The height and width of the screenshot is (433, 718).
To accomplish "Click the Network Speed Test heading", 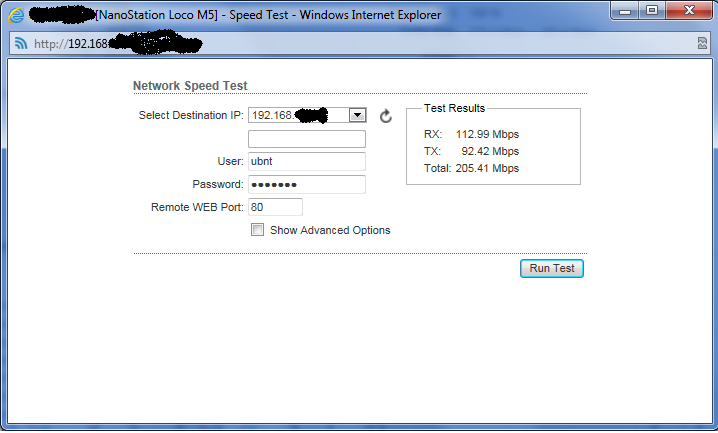I will click(x=190, y=86).
